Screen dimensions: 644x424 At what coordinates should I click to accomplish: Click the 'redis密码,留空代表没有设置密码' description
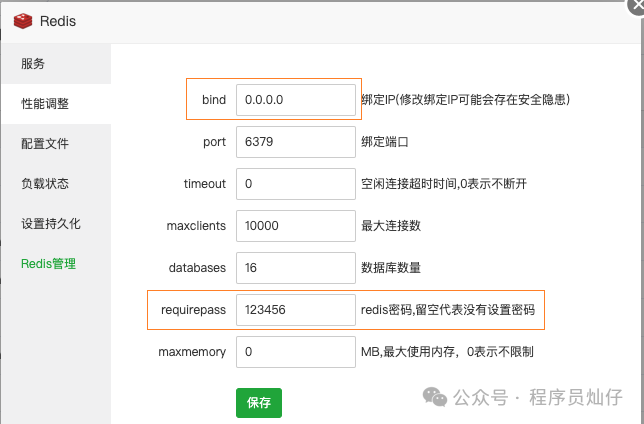(x=448, y=310)
